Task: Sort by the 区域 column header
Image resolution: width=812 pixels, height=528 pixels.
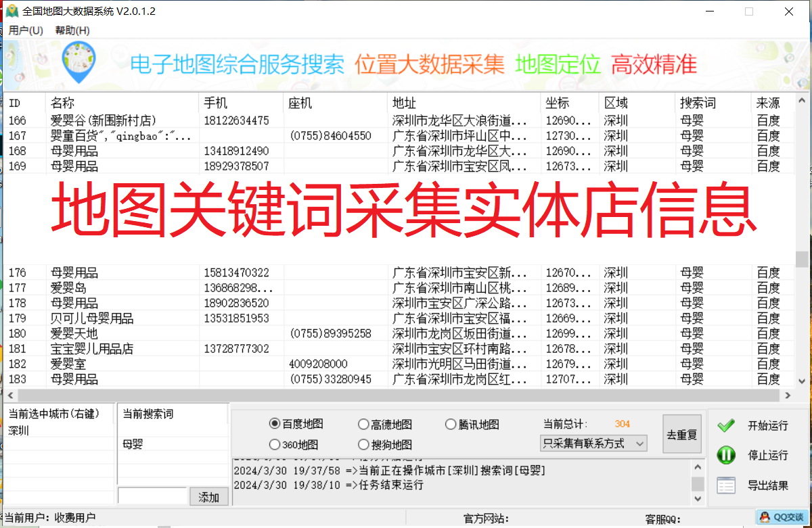Action: 638,103
